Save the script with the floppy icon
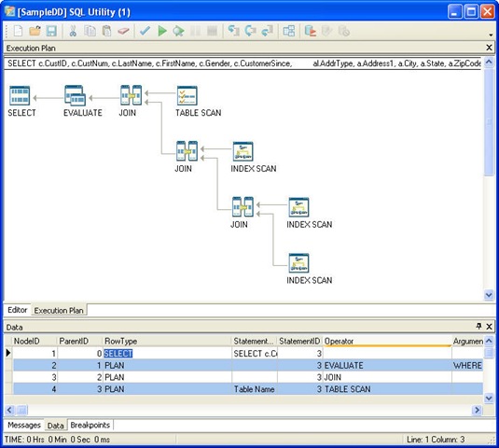 [51, 31]
